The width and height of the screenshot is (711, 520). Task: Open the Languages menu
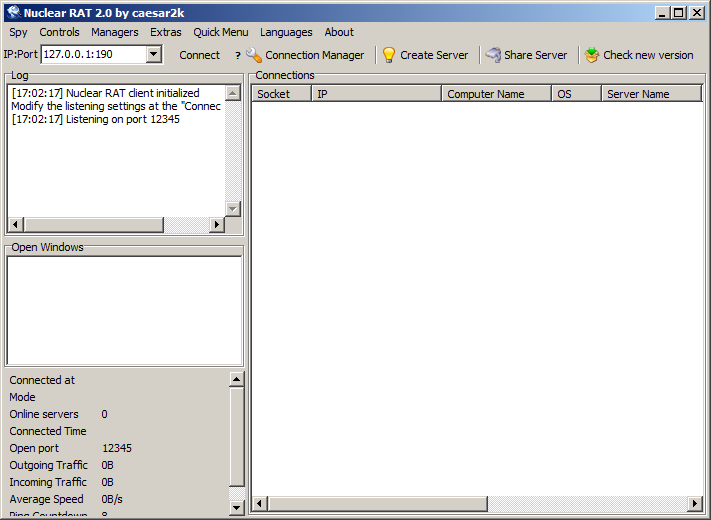point(286,32)
